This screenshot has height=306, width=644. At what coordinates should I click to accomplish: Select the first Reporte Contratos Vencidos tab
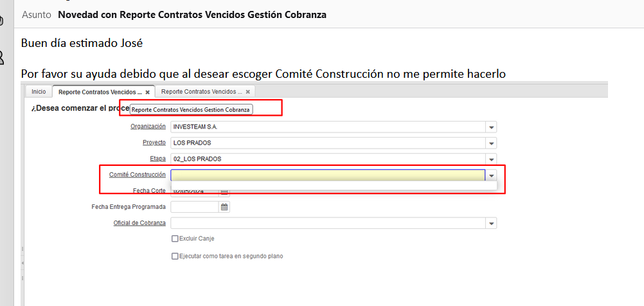tap(100, 92)
